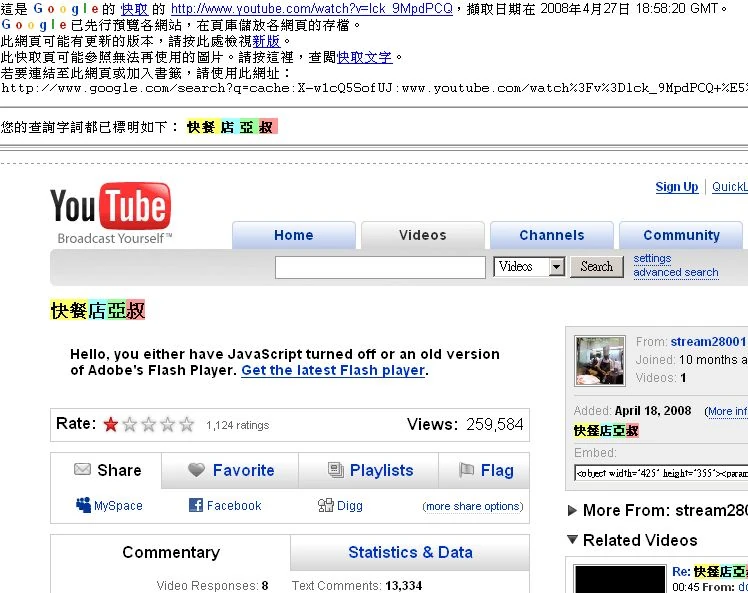Open the Videos tab
748x593 pixels.
pyautogui.click(x=423, y=235)
